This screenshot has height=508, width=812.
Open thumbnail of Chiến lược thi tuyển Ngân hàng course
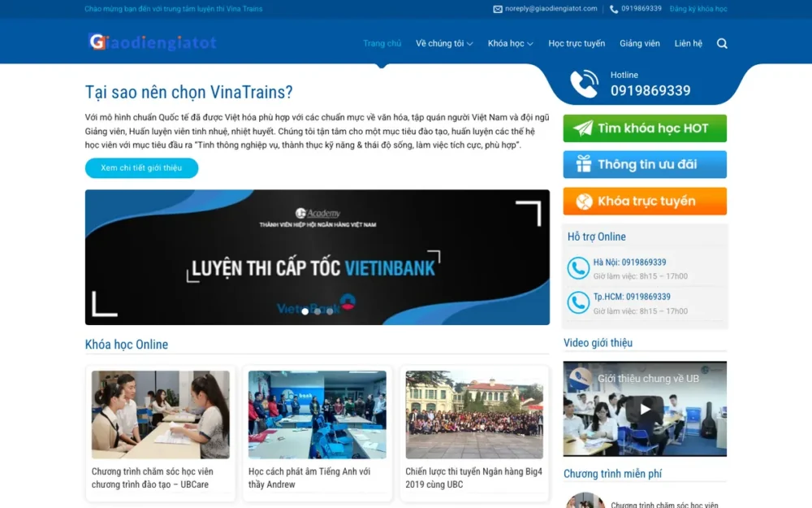pos(474,415)
